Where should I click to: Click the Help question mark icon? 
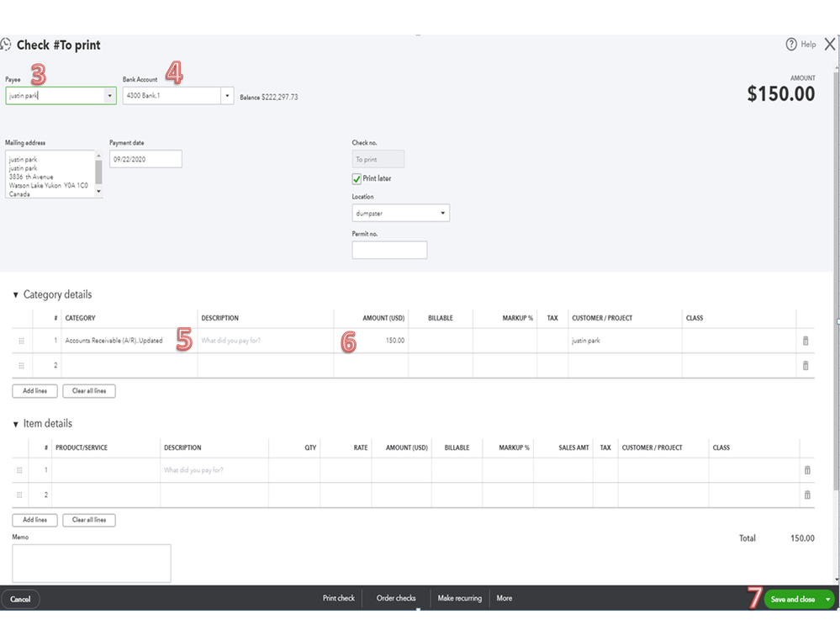[791, 45]
